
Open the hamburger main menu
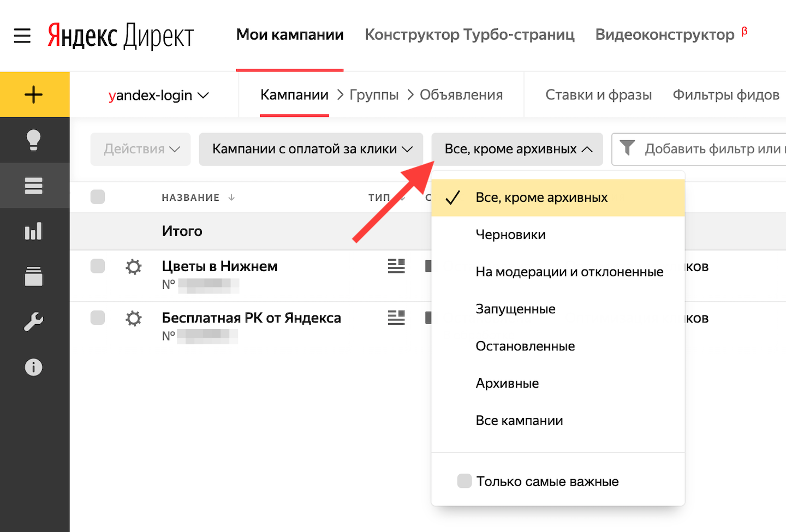pyautogui.click(x=22, y=35)
